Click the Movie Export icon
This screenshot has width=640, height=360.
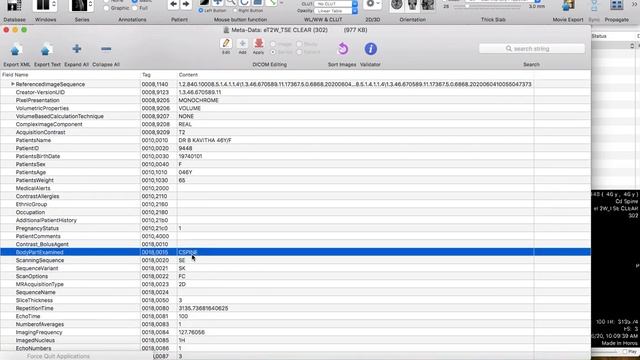(x=568, y=6)
